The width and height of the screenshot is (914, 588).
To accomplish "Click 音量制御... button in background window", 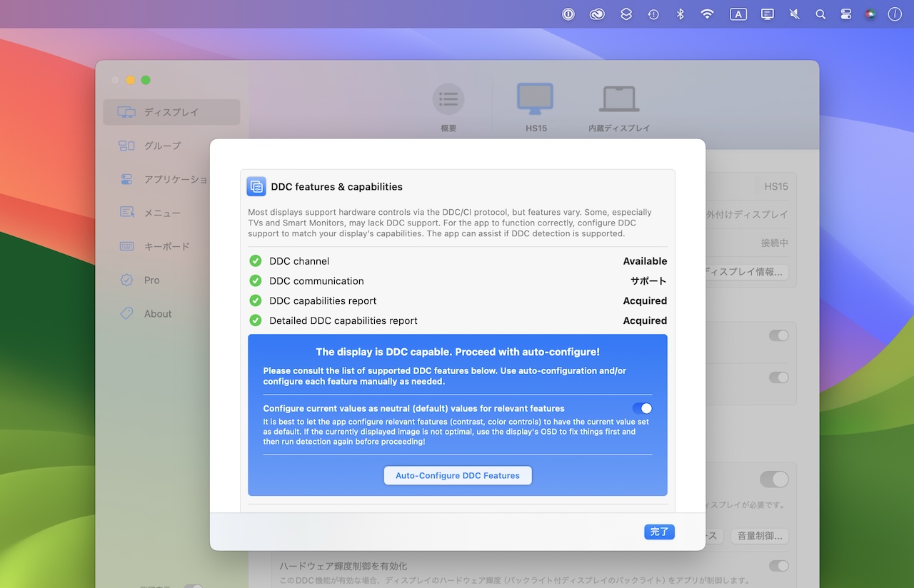I will [x=760, y=536].
